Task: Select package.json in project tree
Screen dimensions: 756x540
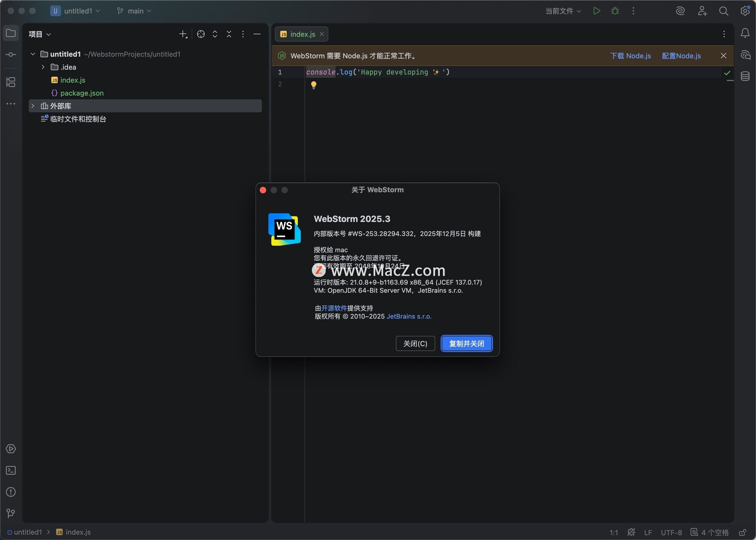Action: (82, 93)
